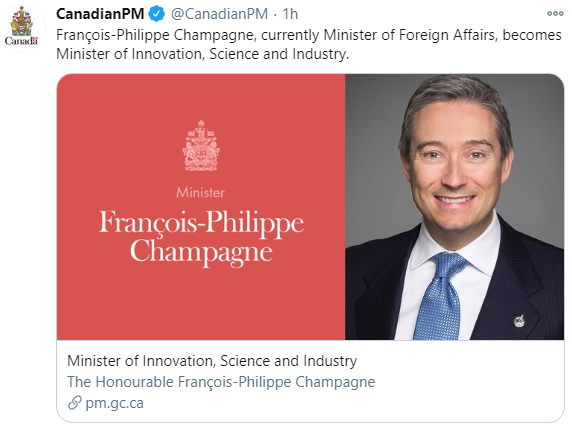Open the three-dot more options menu

coord(555,14)
